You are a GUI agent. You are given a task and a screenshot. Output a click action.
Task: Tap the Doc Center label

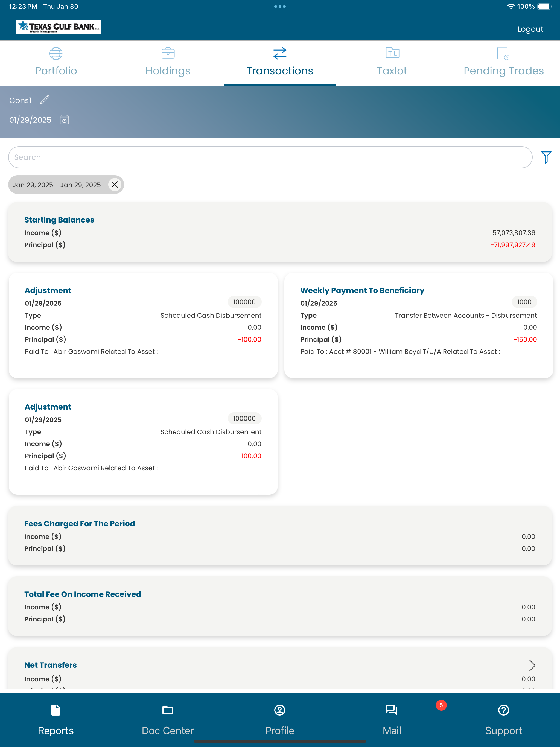click(168, 730)
